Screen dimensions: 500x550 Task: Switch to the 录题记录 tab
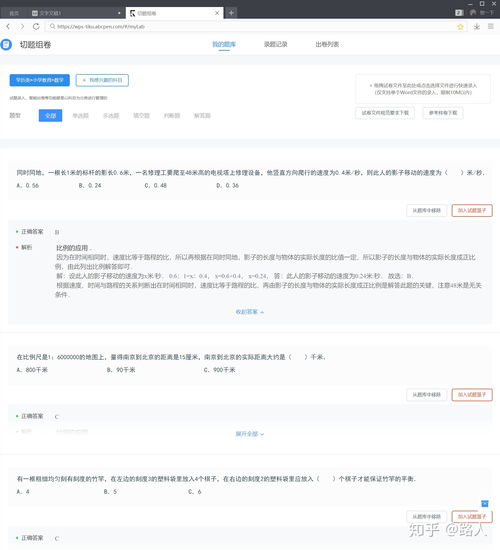276,44
